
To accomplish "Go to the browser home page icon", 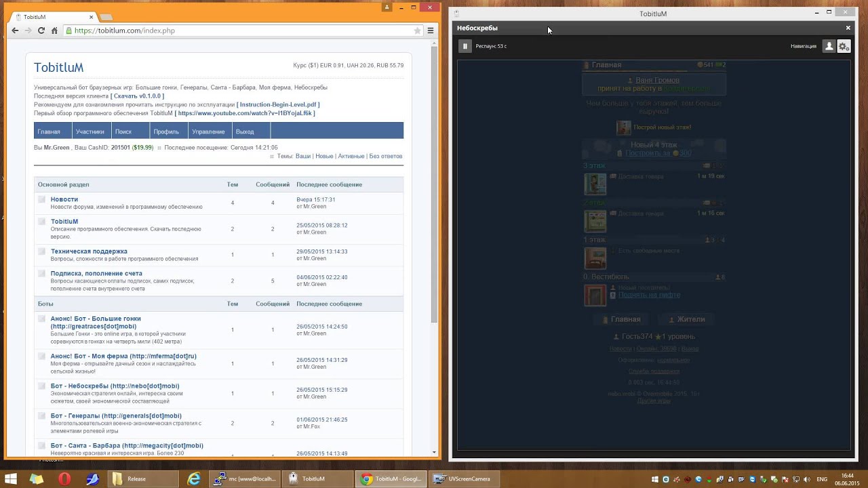I will click(x=54, y=30).
